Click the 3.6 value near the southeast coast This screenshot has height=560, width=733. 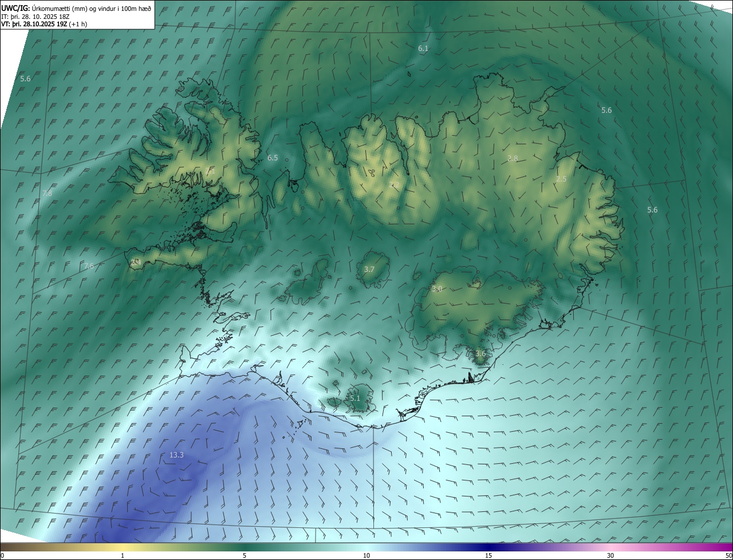pyautogui.click(x=480, y=354)
